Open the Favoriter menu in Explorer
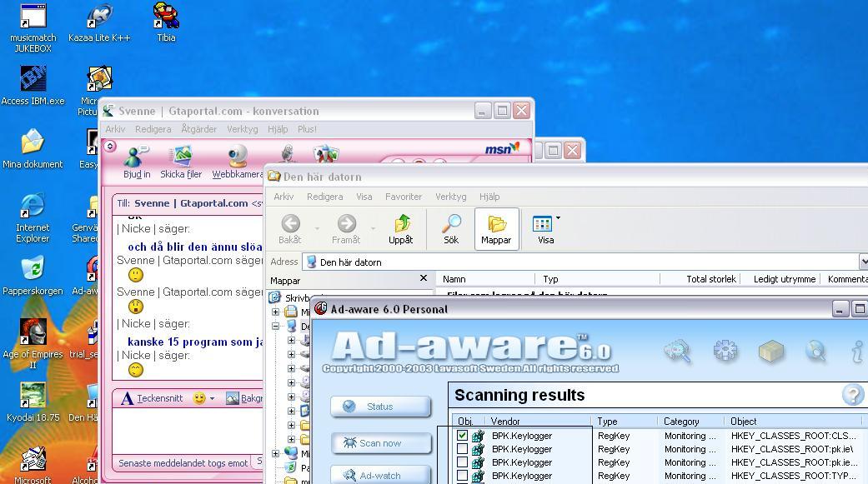Image resolution: width=868 pixels, height=484 pixels. [404, 197]
